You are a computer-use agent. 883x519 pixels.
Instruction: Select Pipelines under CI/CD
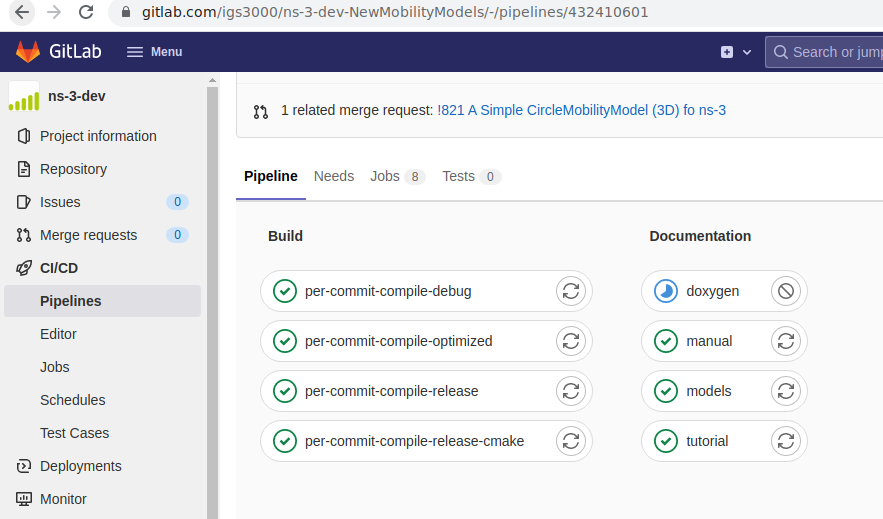tap(102, 301)
